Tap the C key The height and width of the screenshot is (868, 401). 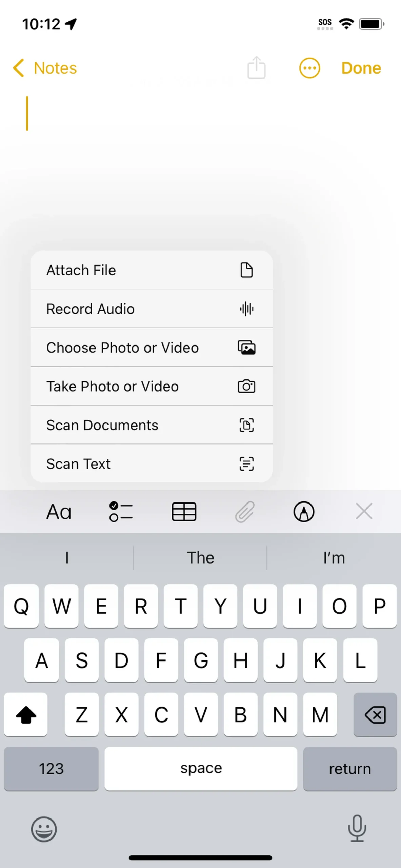click(x=161, y=715)
